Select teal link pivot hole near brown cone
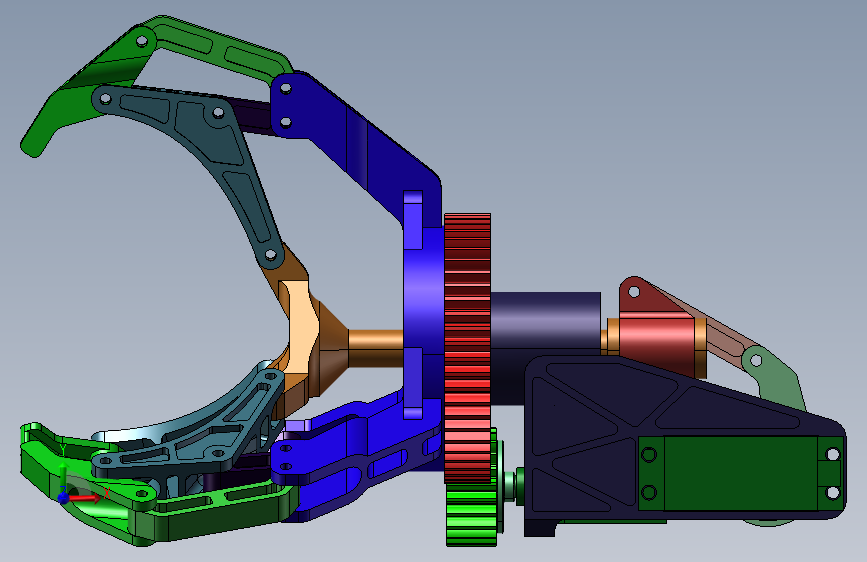This screenshot has height=562, width=867. (x=271, y=255)
